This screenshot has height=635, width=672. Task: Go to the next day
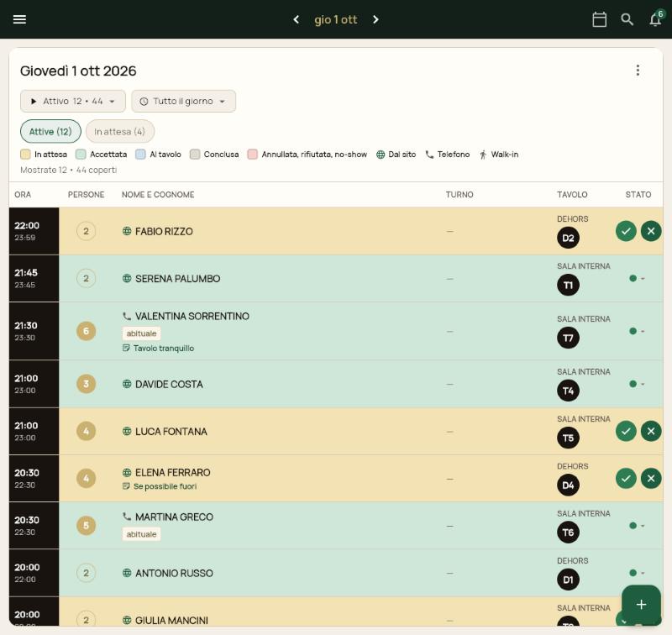point(375,19)
